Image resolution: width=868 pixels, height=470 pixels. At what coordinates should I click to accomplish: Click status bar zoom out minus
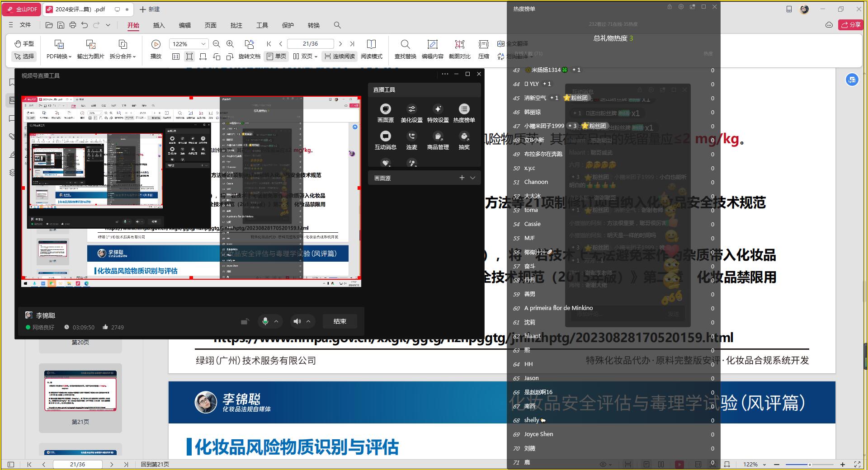click(777, 464)
